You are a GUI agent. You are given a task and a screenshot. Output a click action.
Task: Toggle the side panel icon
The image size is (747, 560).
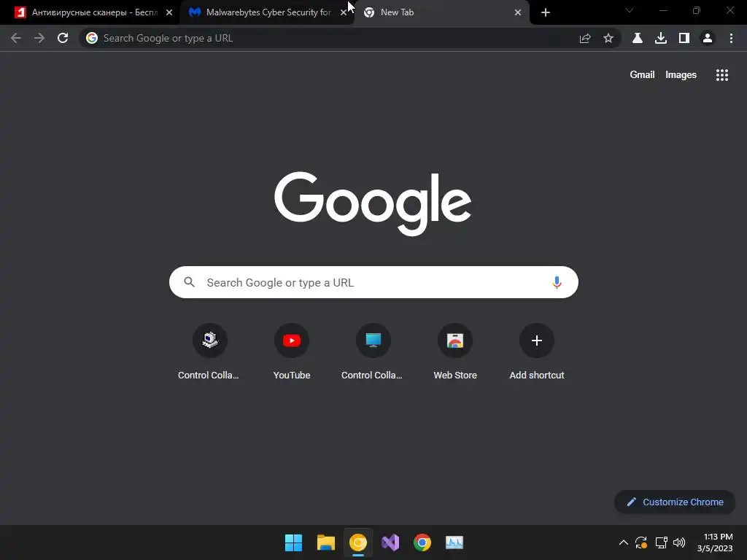click(684, 38)
